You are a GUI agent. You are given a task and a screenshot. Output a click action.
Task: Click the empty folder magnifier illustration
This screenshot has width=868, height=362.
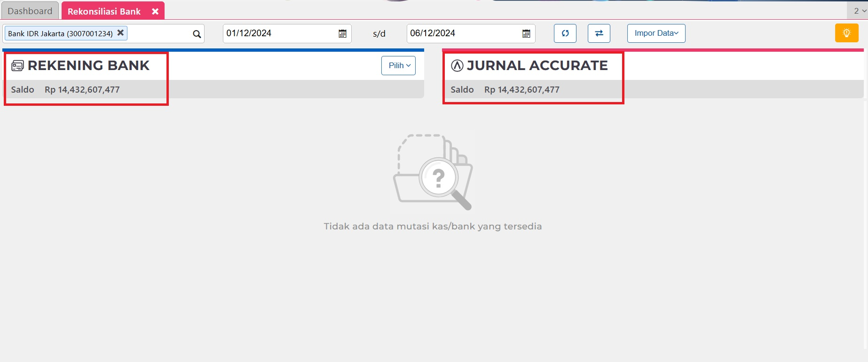click(433, 172)
